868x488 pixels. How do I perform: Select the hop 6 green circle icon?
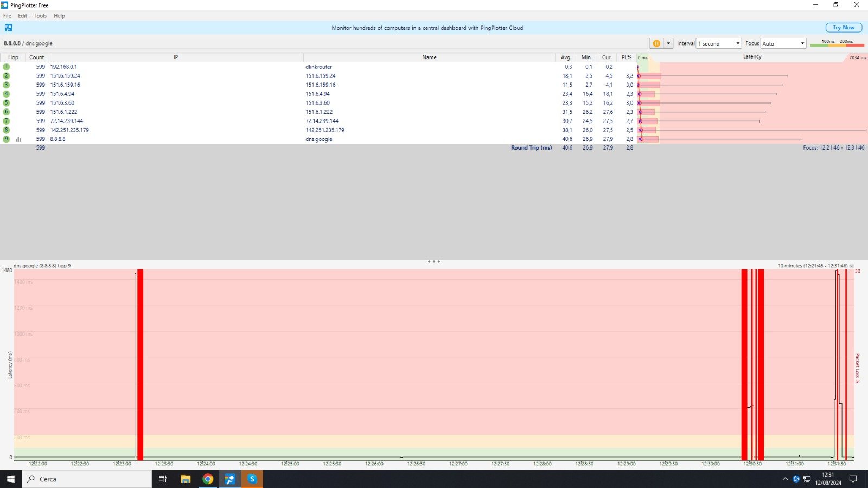[x=7, y=112]
